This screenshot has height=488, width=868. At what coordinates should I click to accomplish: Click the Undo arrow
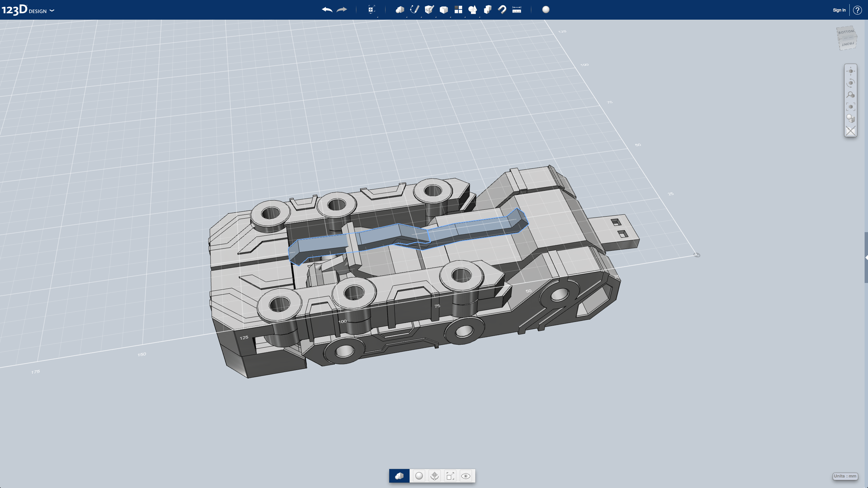pyautogui.click(x=327, y=10)
